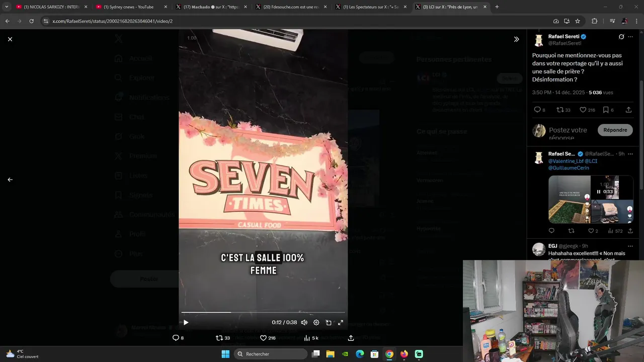The width and height of the screenshot is (644, 362).
Task: Bookmark this page with the star
Action: 578,21
